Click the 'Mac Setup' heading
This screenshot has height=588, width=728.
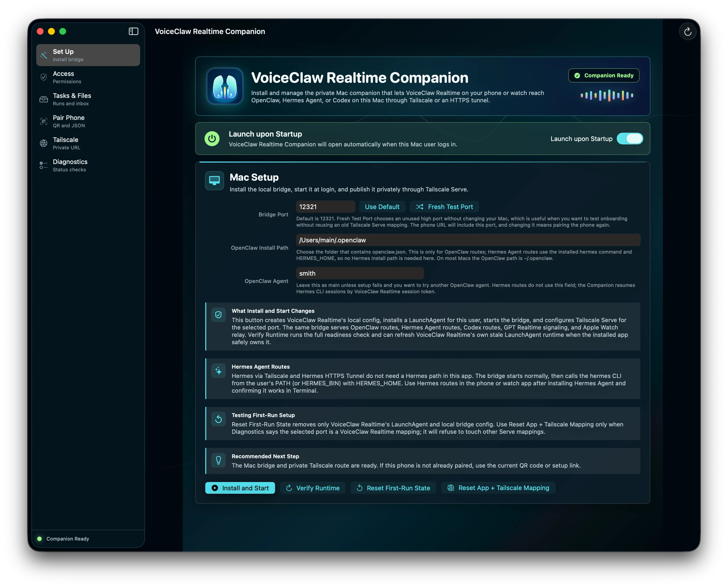click(254, 177)
